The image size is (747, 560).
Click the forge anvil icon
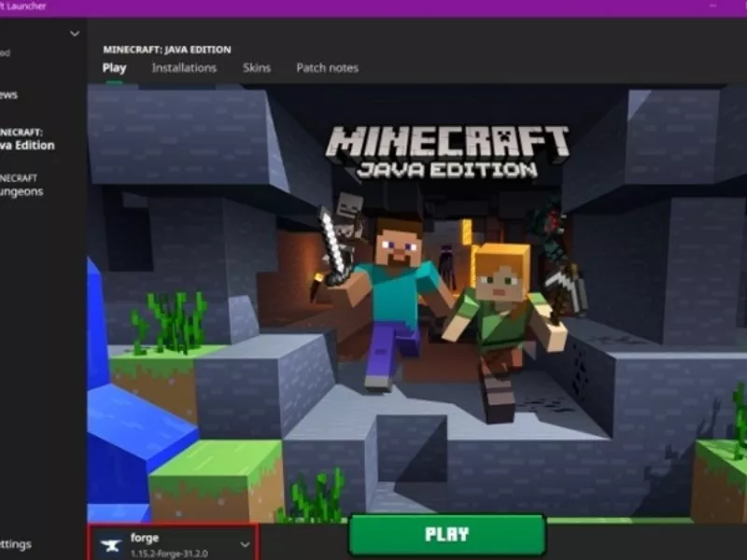(112, 544)
